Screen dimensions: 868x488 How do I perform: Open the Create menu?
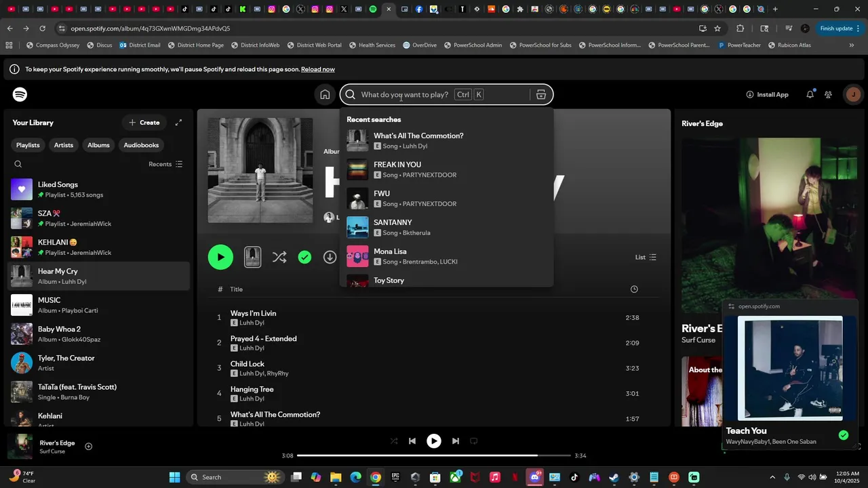pos(144,123)
